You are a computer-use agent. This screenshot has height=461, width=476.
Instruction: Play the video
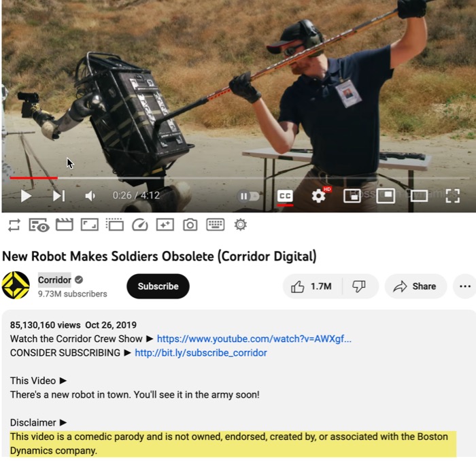26,196
